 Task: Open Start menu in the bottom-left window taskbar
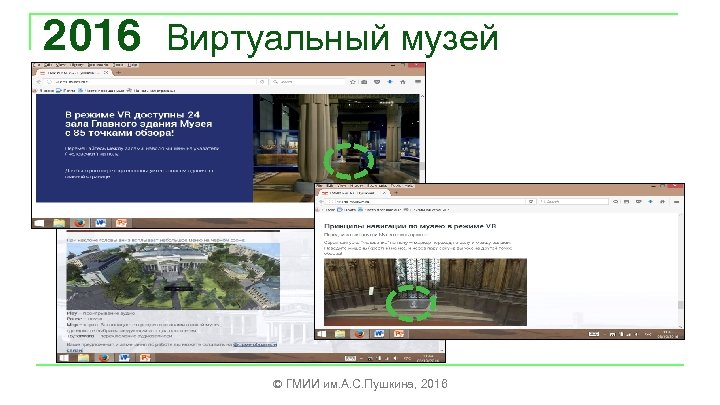coord(64,357)
